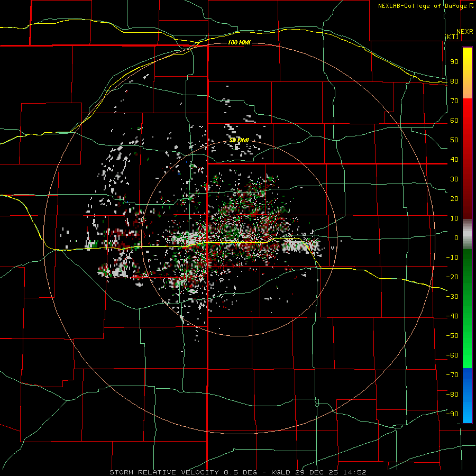Click the -10 scale label
This screenshot has width=476, height=476.
(452, 258)
